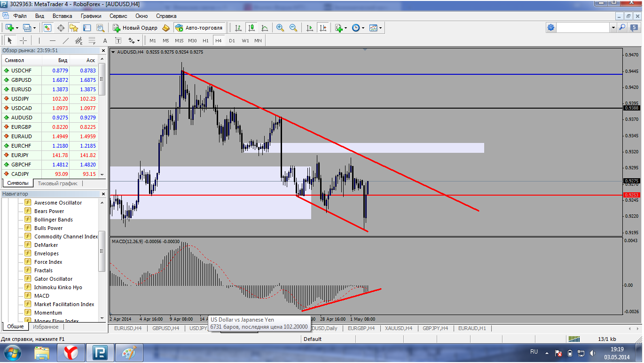
Task: Open the Графики menu
Action: tap(91, 16)
